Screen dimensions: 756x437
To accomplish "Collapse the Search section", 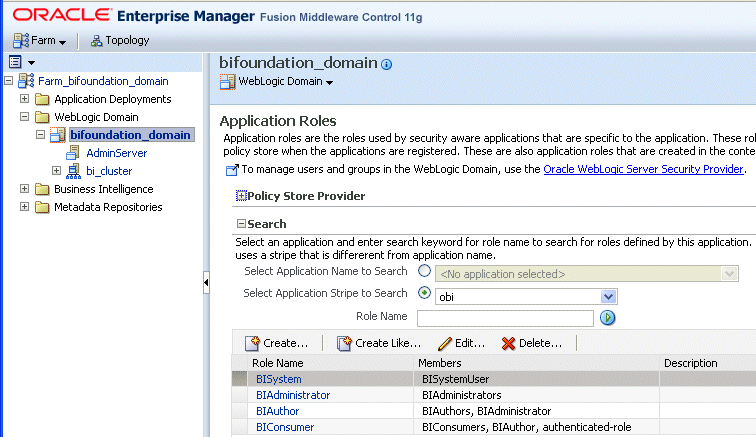I will tap(241, 224).
